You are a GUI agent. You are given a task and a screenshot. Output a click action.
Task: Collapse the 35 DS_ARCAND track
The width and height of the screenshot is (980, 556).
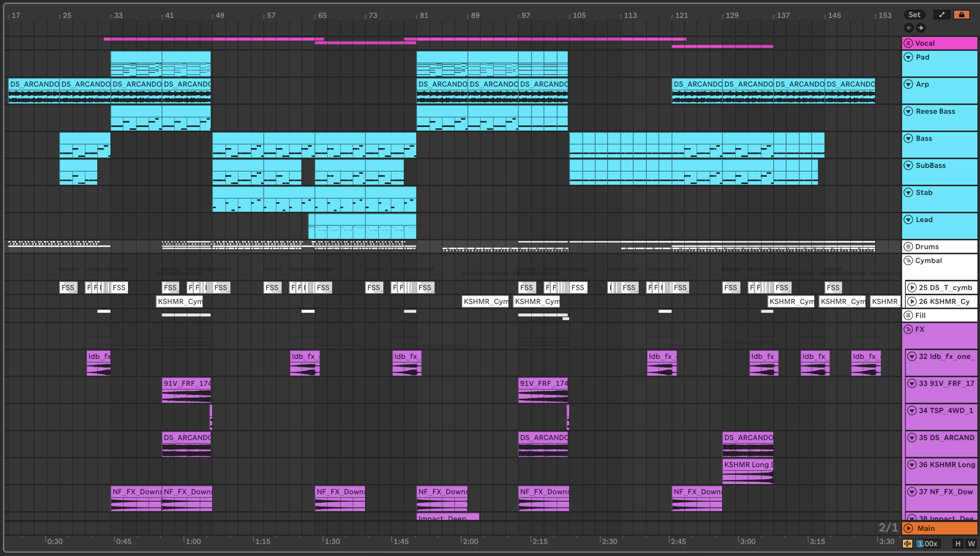point(912,438)
